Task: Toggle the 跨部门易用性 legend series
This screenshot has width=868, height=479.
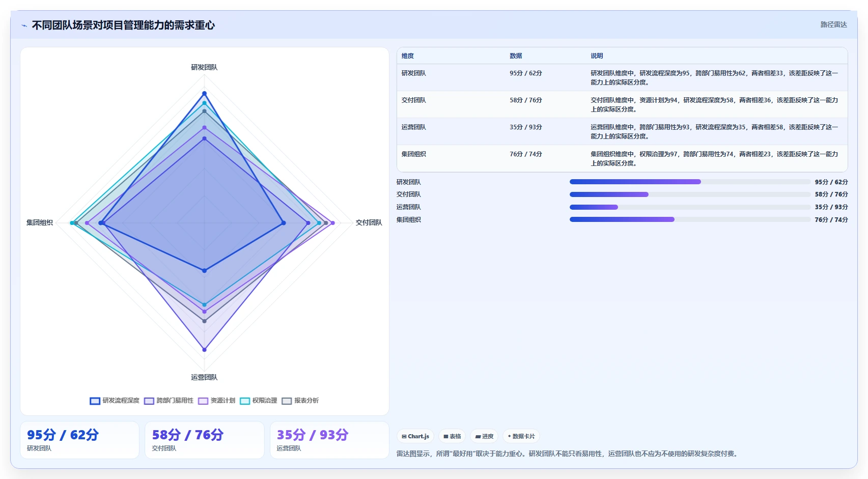Action: pos(169,401)
